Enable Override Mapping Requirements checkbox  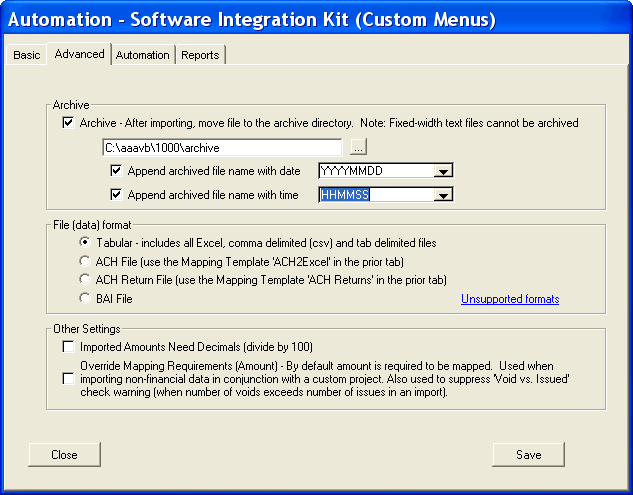pyautogui.click(x=68, y=379)
